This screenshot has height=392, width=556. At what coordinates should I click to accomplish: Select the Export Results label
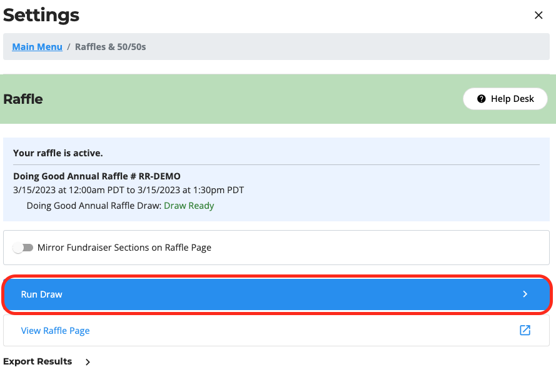(x=38, y=361)
